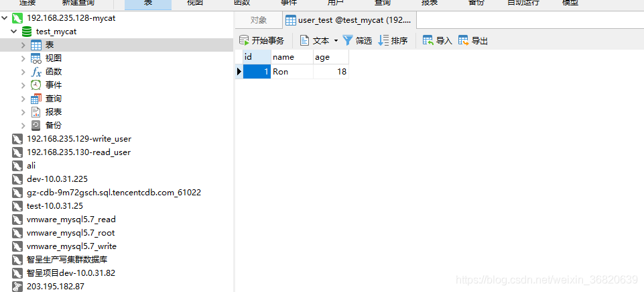
Task: Collapse the 192.168.235.128-mycat connection node
Action: pos(5,18)
